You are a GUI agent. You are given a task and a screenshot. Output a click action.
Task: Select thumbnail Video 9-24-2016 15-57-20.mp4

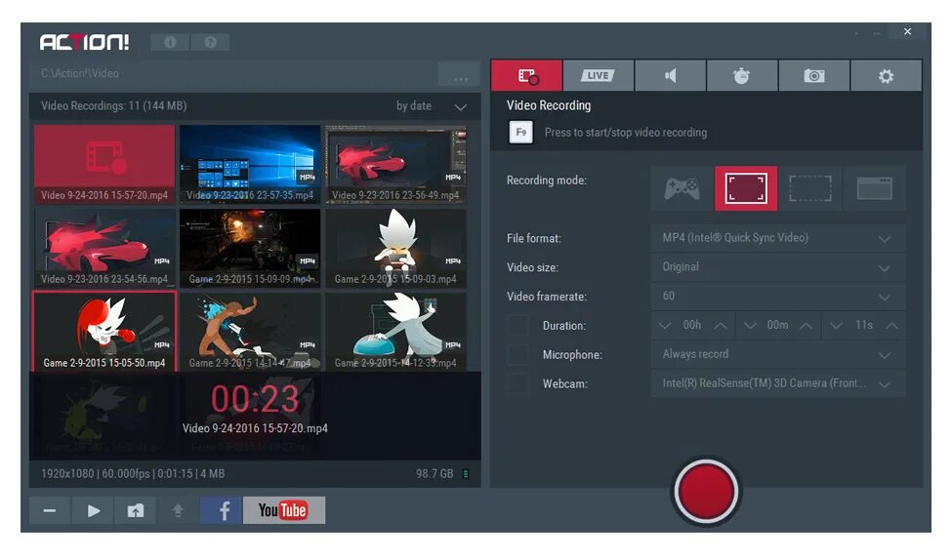pos(104,164)
